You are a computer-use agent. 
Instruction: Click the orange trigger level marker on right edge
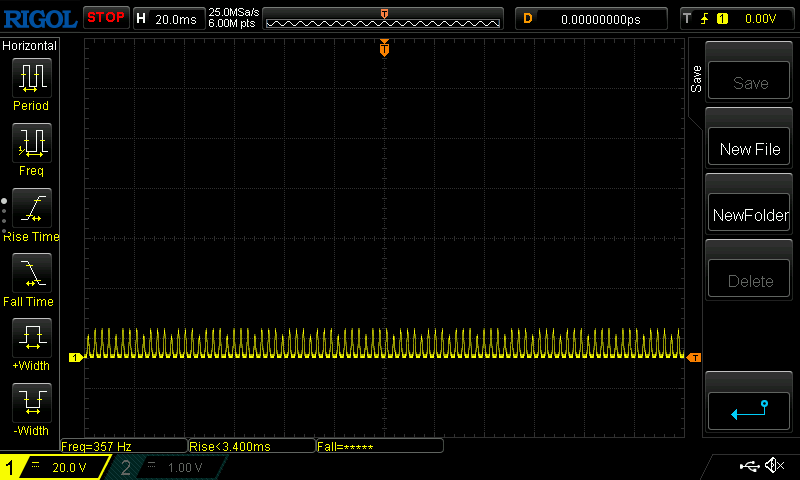pyautogui.click(x=695, y=357)
